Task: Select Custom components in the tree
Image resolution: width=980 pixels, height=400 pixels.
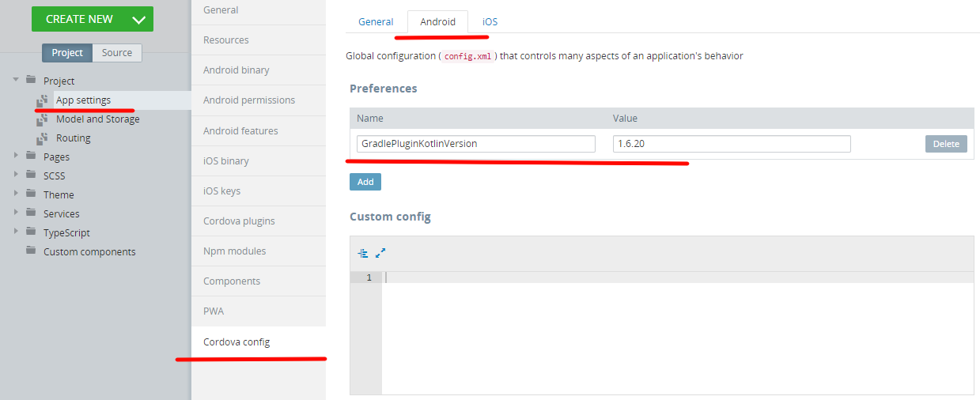Action: (89, 252)
